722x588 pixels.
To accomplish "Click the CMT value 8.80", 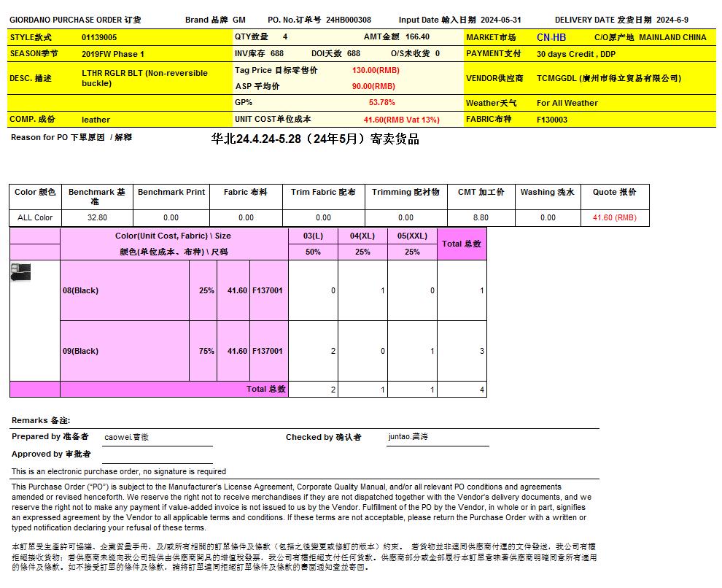I will [x=481, y=217].
